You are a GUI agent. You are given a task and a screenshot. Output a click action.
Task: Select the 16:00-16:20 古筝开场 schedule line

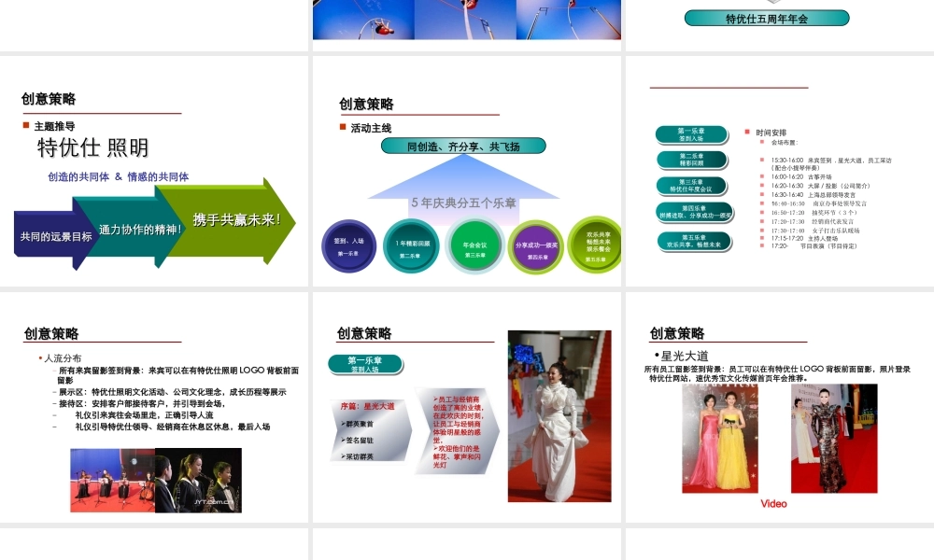[801, 176]
